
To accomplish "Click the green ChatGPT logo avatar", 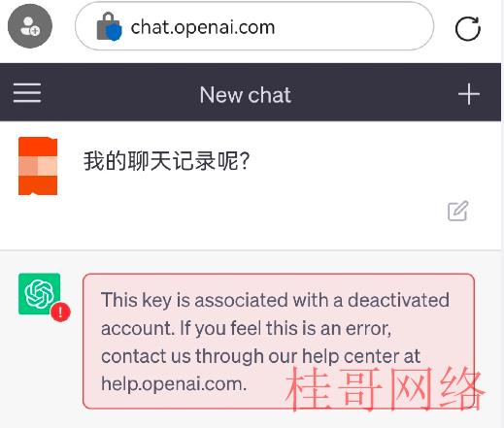I will (39, 294).
